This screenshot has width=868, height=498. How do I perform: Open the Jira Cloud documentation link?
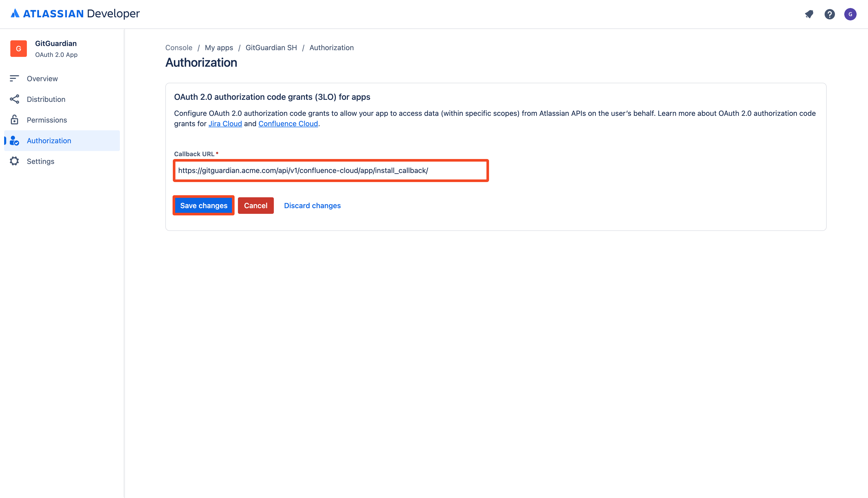pos(225,124)
